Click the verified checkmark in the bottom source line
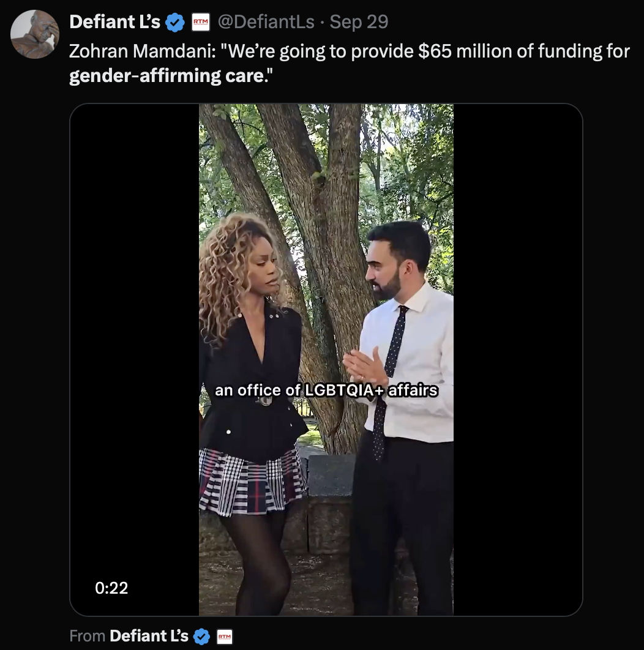This screenshot has width=644, height=650. pos(201,637)
